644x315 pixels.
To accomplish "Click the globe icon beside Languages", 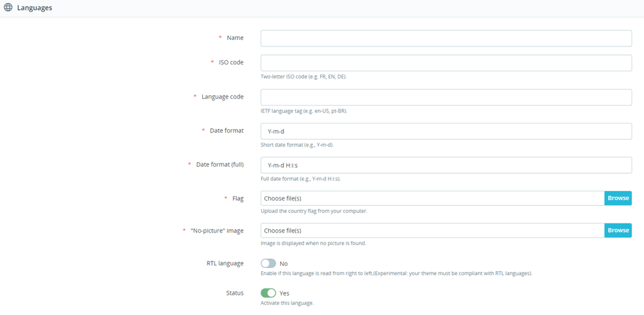I will pyautogui.click(x=8, y=8).
